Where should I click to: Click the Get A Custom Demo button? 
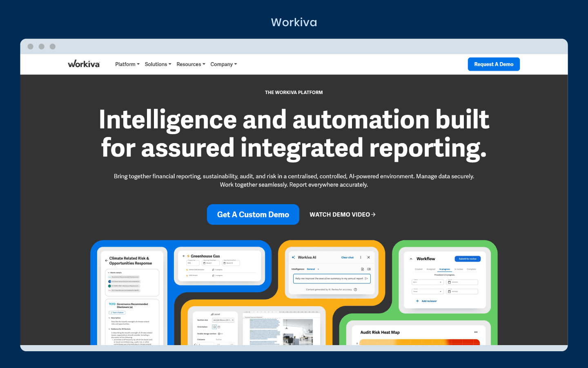click(253, 214)
